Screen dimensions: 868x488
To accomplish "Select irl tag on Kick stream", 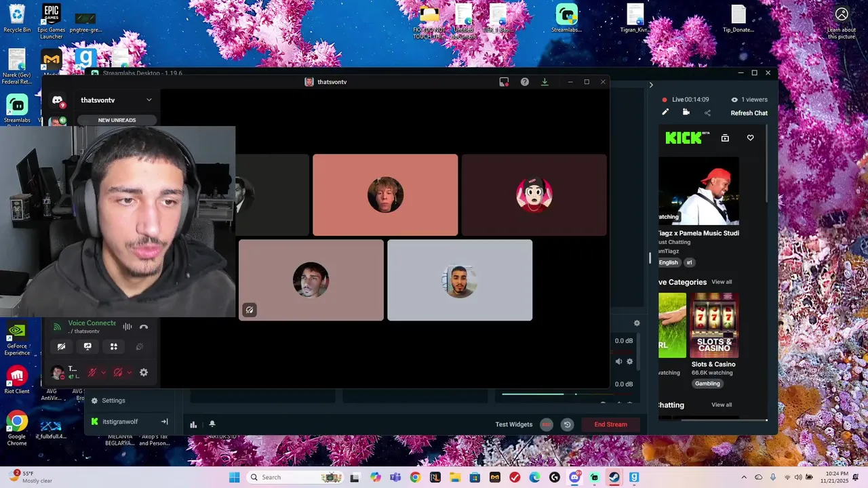I will [x=689, y=262].
